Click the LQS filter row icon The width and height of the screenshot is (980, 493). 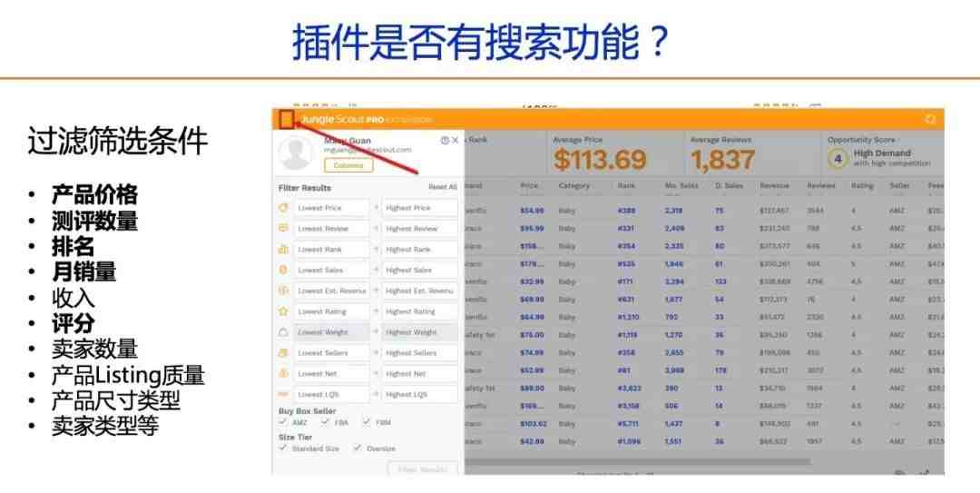283,394
